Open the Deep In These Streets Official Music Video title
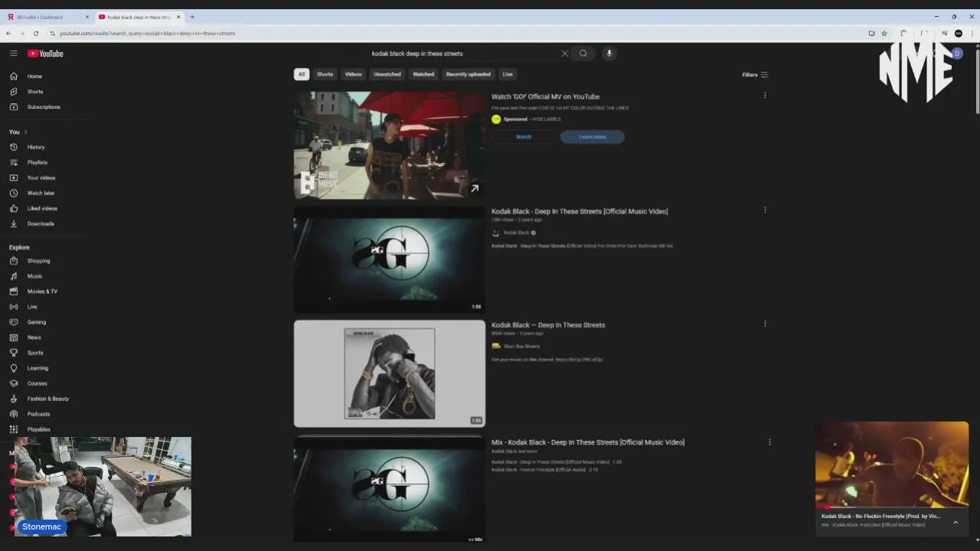This screenshot has height=551, width=980. 580,211
